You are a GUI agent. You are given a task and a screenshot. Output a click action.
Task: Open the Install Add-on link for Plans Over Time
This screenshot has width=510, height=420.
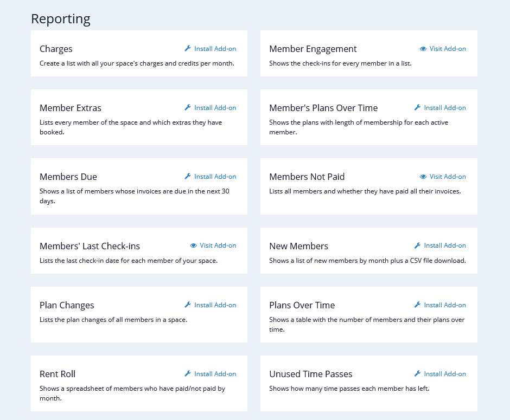444,305
